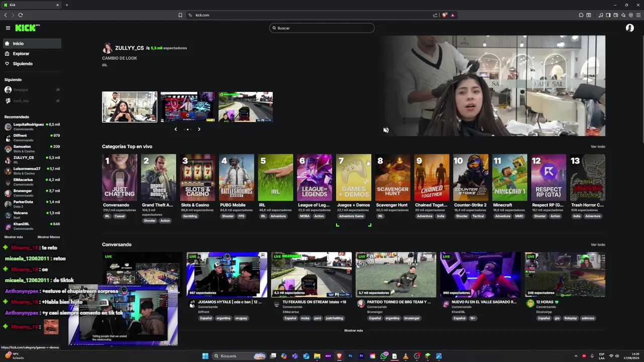The width and height of the screenshot is (644, 362).
Task: Expand list with Mostrar más
Action: [x=14, y=237]
